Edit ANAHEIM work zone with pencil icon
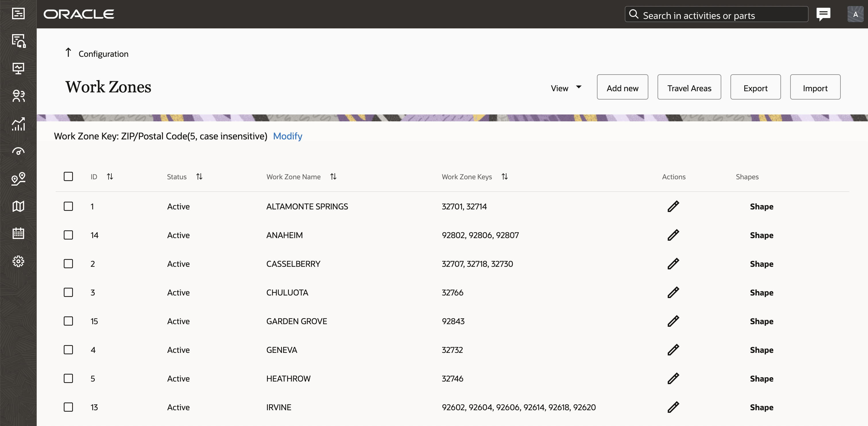Screen dimensions: 868x426 tap(673, 235)
